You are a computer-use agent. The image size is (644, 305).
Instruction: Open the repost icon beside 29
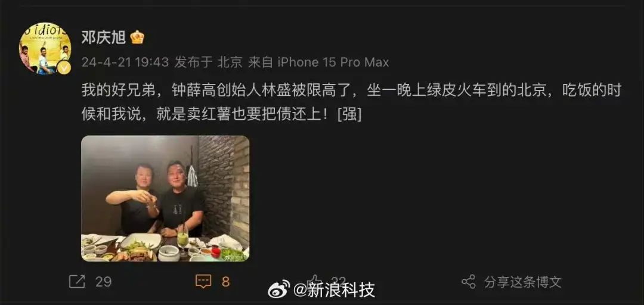click(77, 282)
